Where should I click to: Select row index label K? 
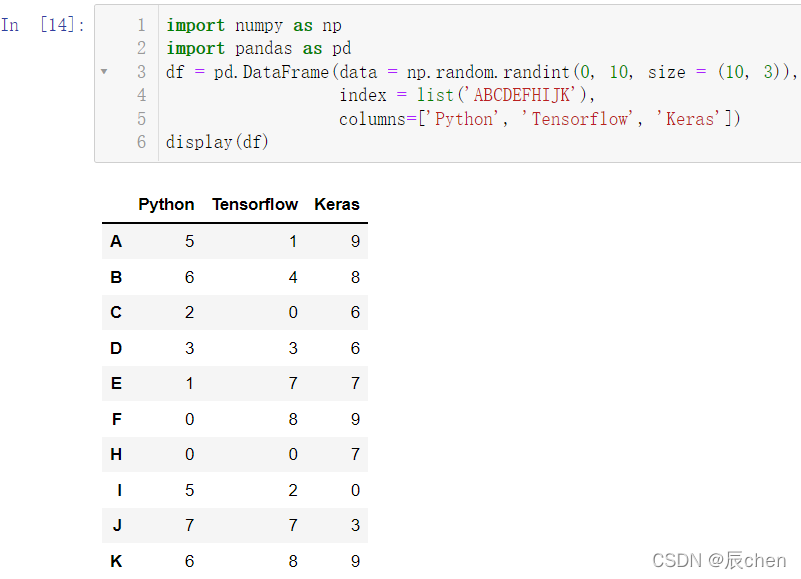(116, 561)
